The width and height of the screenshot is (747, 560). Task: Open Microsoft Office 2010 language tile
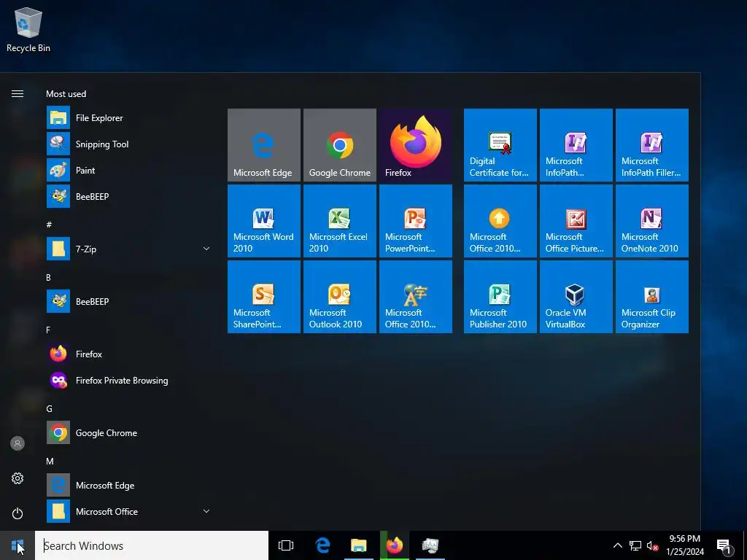coord(415,297)
